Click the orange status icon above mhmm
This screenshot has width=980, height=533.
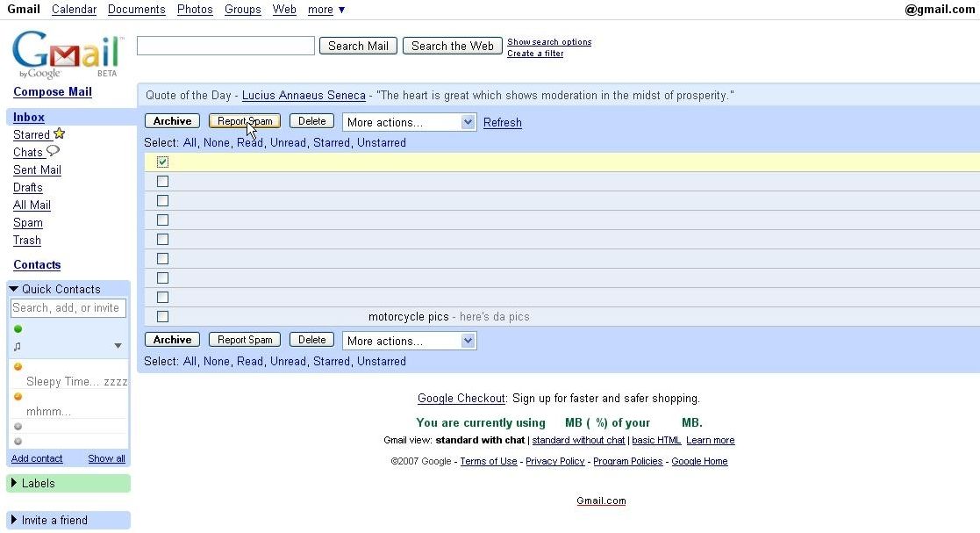(18, 397)
